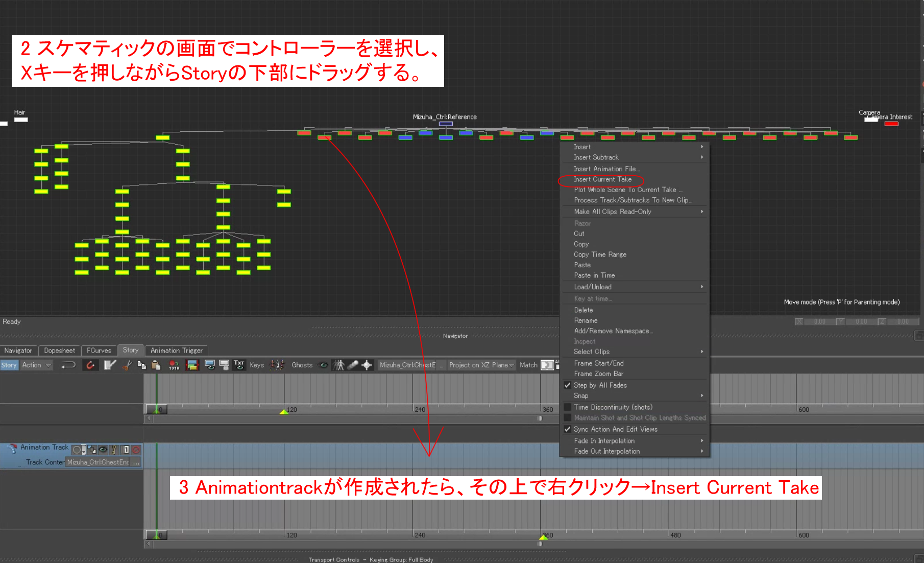The image size is (924, 563).
Task: Click the Paste clips icon
Action: pos(156,365)
